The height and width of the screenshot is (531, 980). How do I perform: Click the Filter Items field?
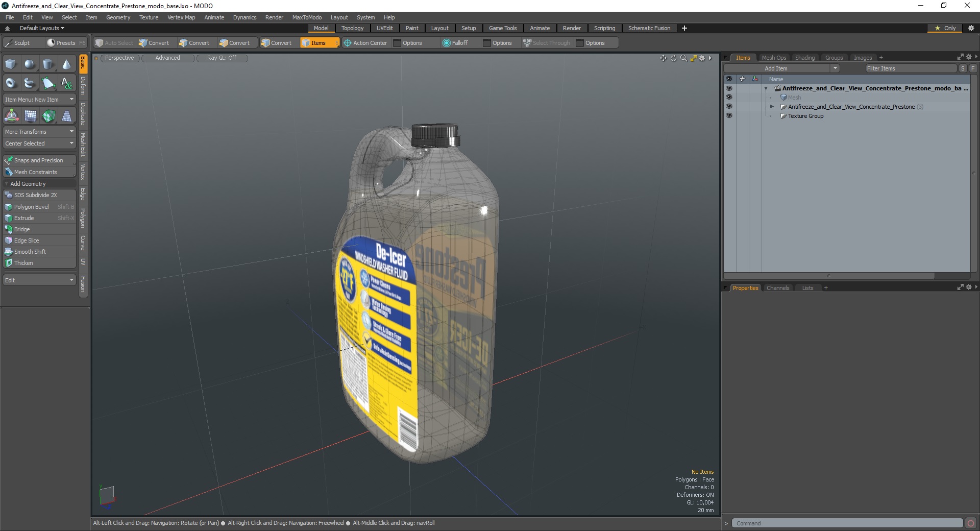911,68
